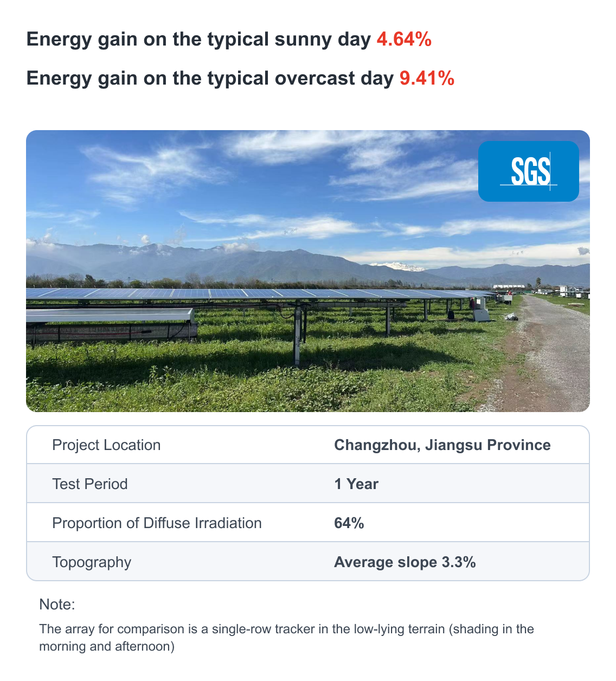Click the 1 Year value

[x=356, y=484]
